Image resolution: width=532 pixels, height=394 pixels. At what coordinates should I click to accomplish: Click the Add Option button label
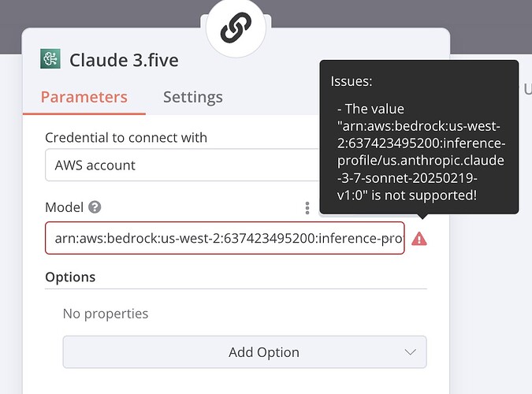pyautogui.click(x=263, y=352)
